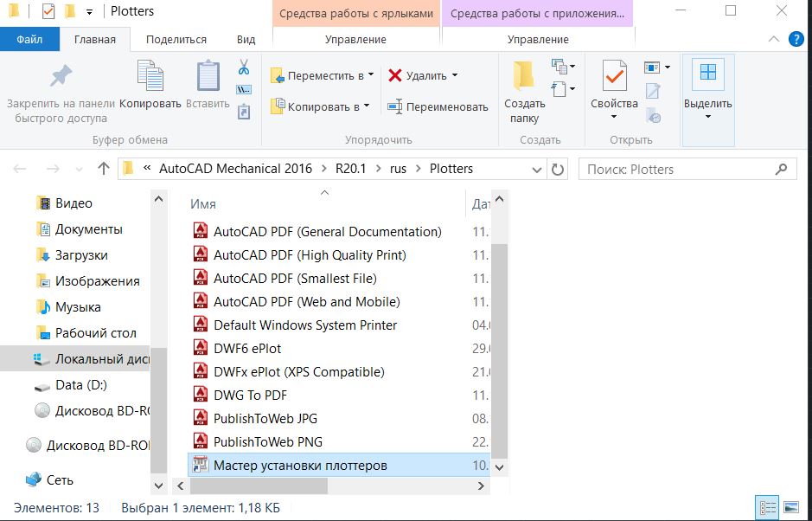812x521 pixels.
Task: Click the file list vertical scrollbar down arrow
Action: tap(499, 467)
